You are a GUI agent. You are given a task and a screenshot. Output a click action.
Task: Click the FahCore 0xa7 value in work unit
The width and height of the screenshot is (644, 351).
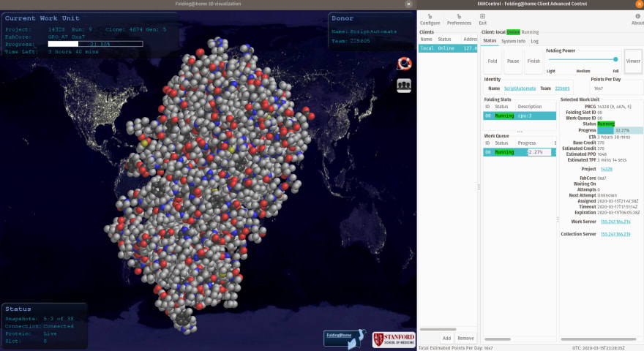coord(602,178)
